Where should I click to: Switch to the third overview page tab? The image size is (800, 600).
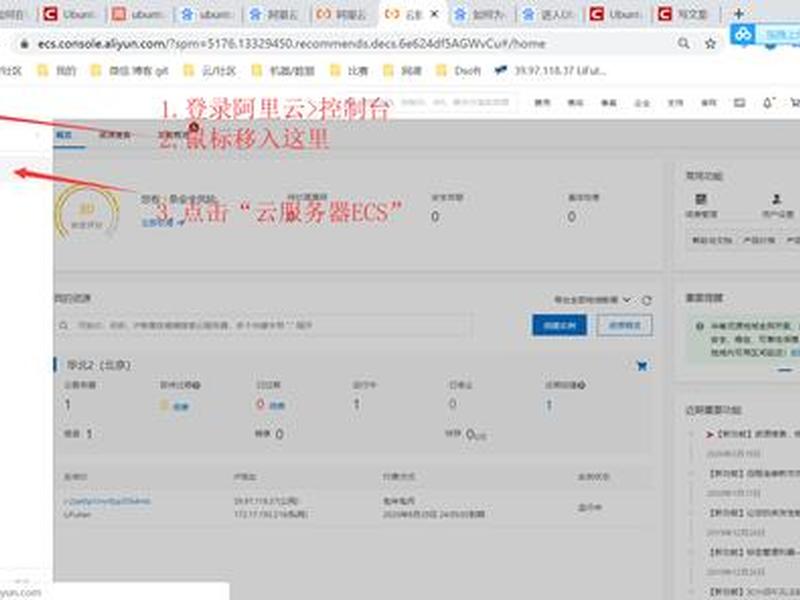pyautogui.click(x=173, y=135)
